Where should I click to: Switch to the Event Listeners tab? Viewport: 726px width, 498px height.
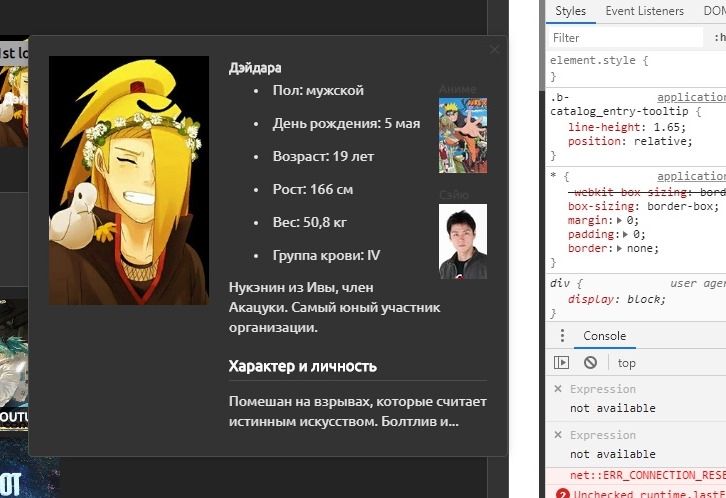[x=644, y=11]
